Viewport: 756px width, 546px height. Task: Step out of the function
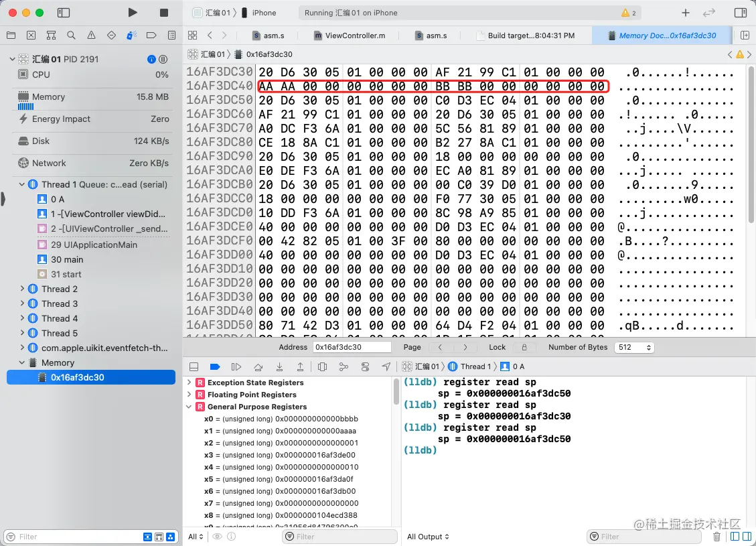click(x=300, y=366)
